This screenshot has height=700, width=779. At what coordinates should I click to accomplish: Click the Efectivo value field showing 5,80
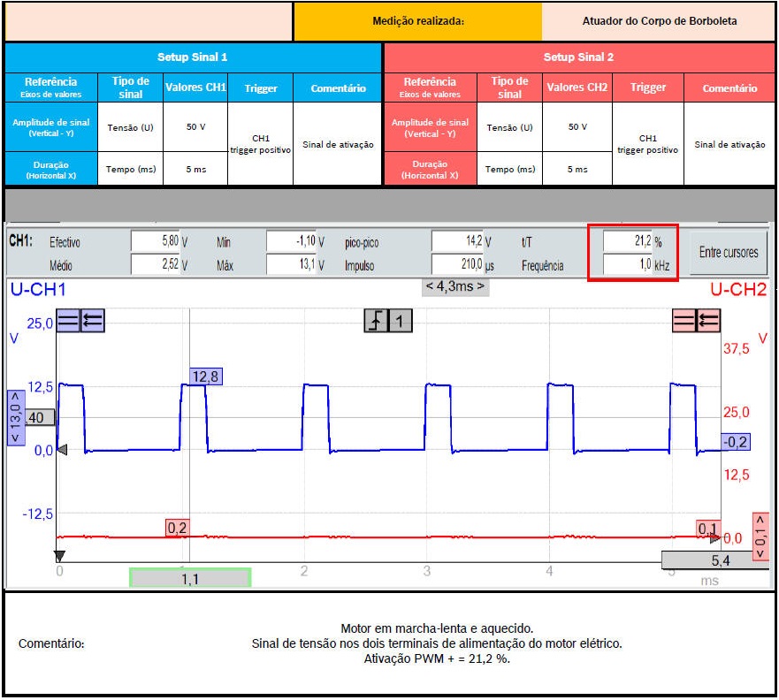[155, 241]
